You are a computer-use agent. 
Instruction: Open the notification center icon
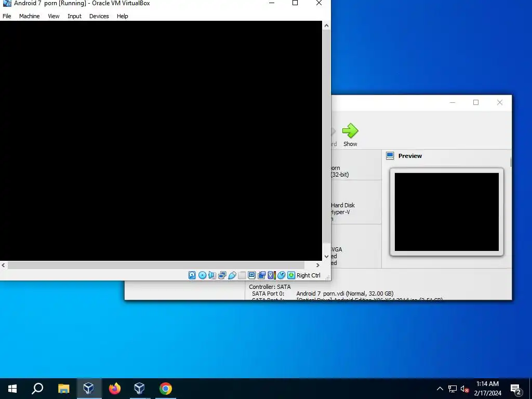pyautogui.click(x=516, y=390)
